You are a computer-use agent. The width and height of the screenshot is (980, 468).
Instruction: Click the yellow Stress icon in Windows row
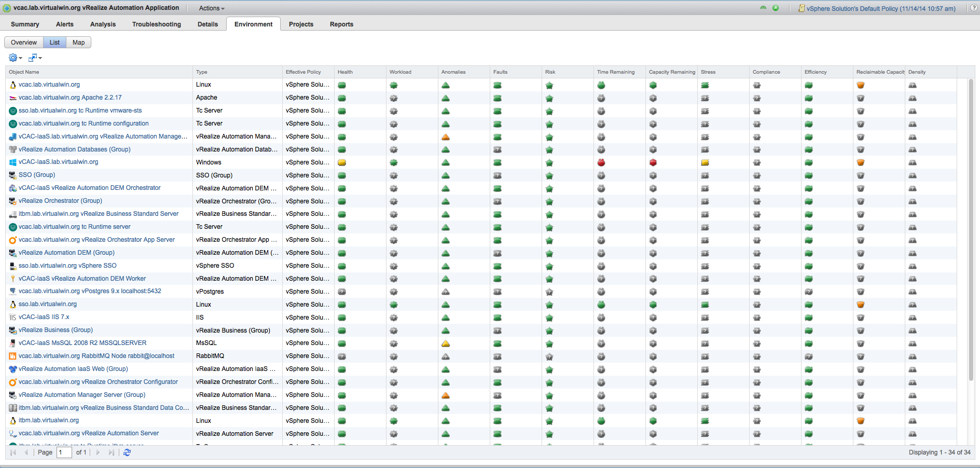pyautogui.click(x=705, y=162)
